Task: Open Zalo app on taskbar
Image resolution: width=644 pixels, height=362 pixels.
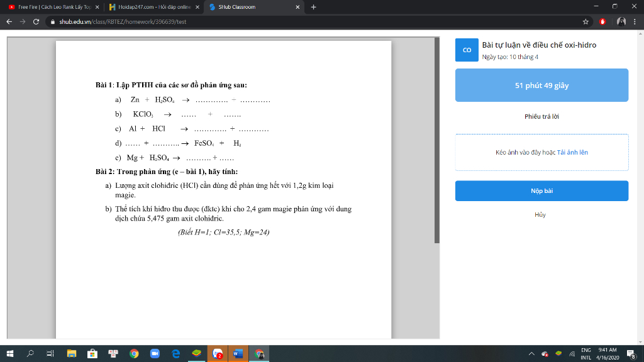Action: 217,353
